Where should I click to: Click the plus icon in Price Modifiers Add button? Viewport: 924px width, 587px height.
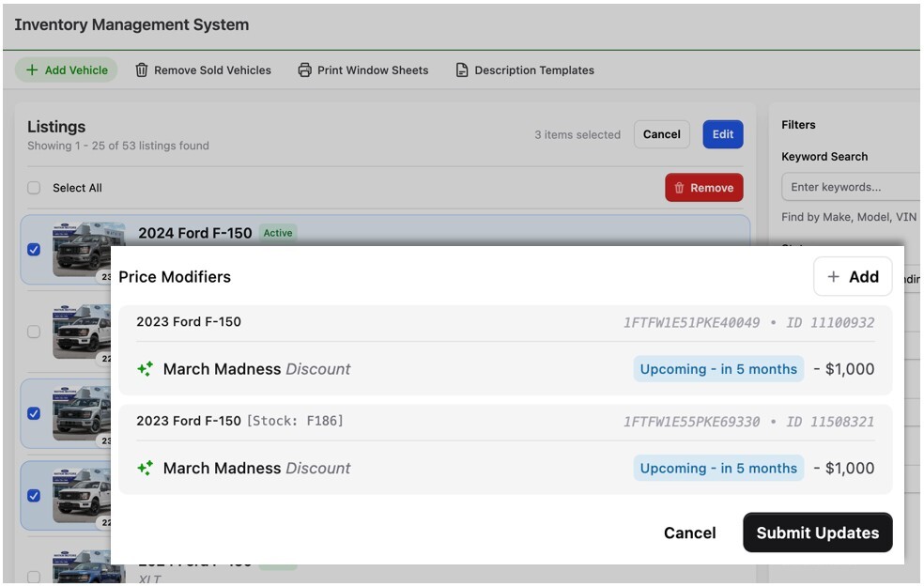click(833, 277)
